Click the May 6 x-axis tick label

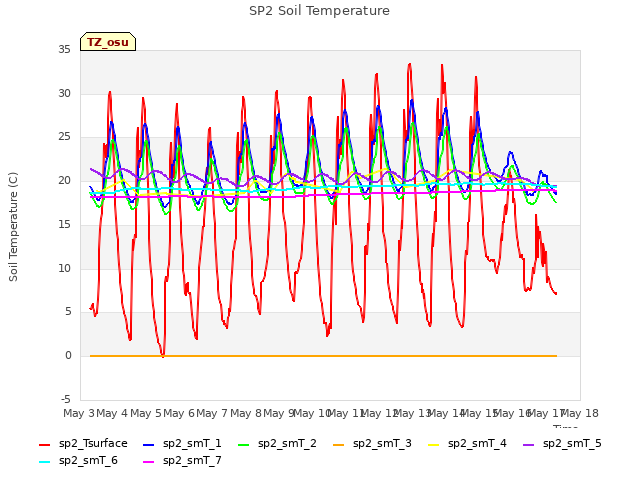[x=179, y=413]
